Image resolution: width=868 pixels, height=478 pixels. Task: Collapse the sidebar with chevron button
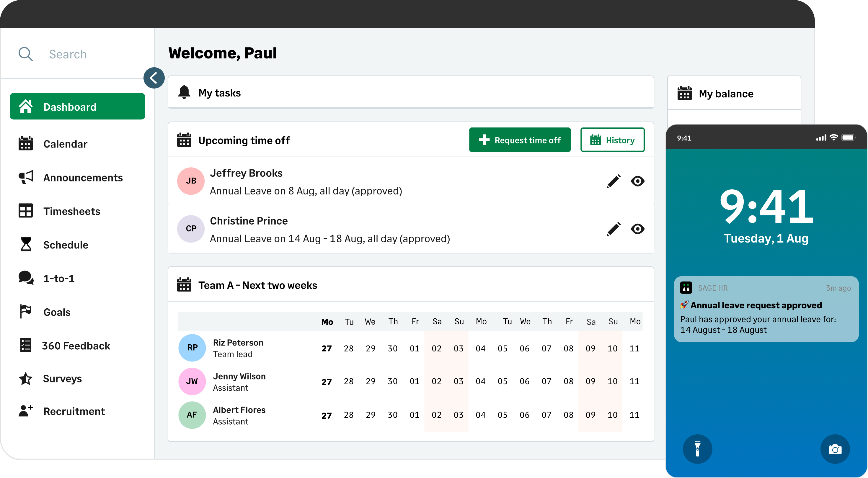pos(154,78)
